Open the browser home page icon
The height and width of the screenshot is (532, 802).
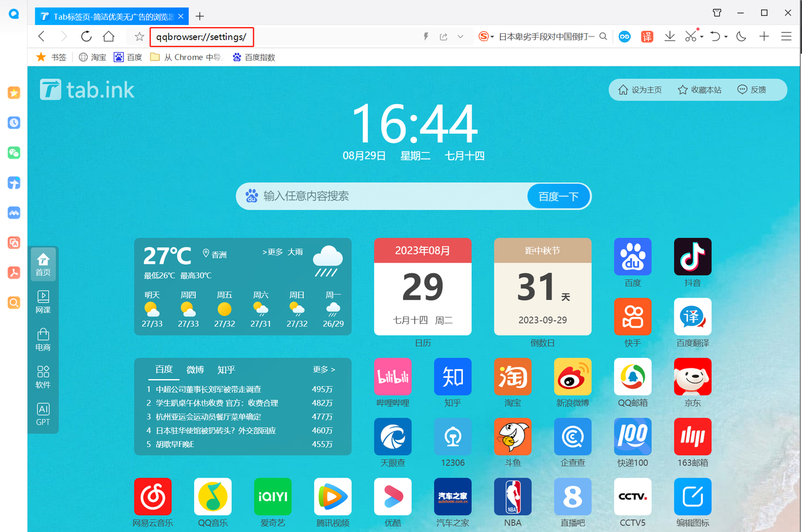pos(108,36)
